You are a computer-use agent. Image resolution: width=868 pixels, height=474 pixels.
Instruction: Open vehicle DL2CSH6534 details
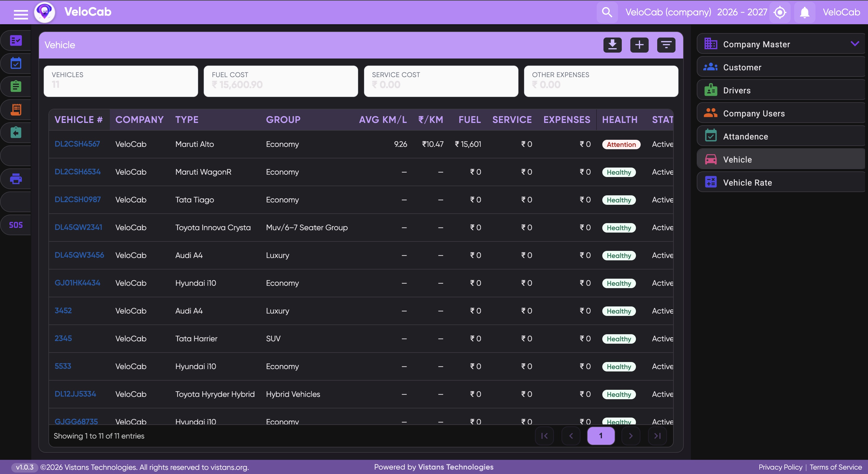[x=77, y=172]
